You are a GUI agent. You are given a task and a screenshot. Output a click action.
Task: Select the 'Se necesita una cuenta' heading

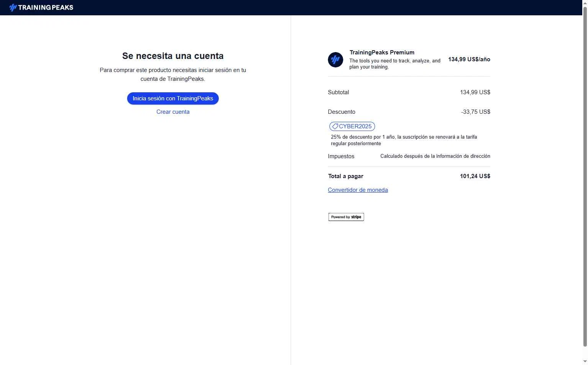pos(173,56)
